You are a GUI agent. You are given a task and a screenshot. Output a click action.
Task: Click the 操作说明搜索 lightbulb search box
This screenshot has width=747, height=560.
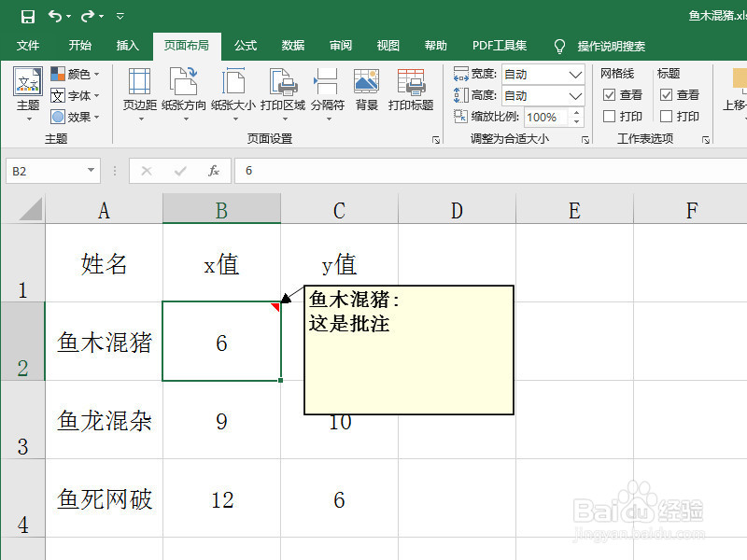(x=600, y=46)
